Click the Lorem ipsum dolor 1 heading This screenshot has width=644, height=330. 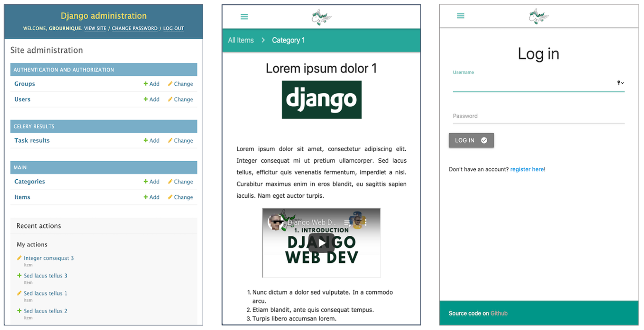[321, 69]
